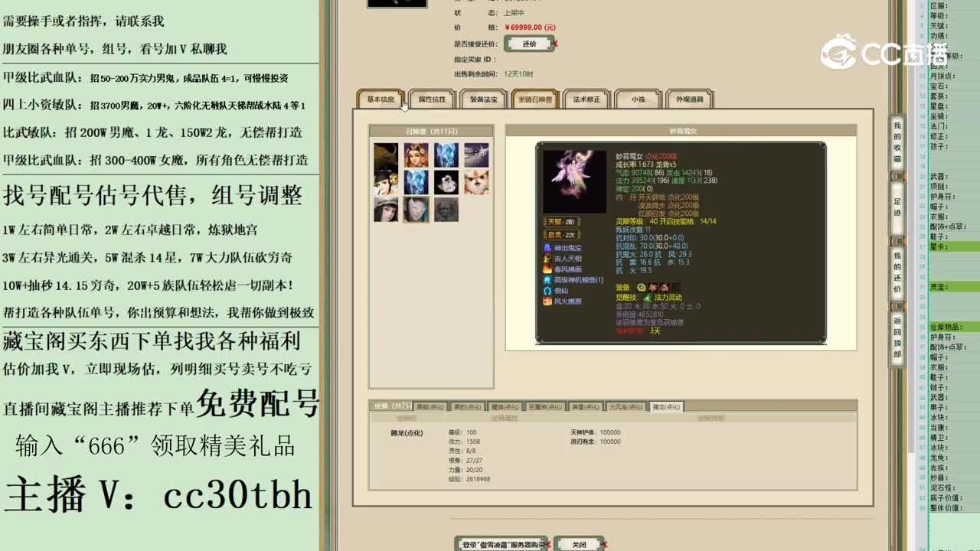Click the third equipment icon after 装备
Viewport: 980px width, 551px height.
(x=665, y=287)
